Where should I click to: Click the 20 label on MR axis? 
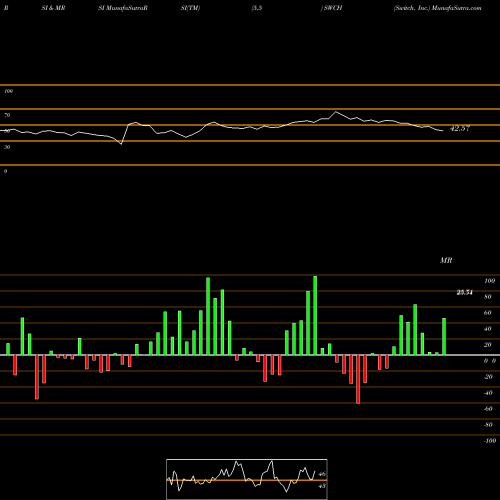point(488,345)
